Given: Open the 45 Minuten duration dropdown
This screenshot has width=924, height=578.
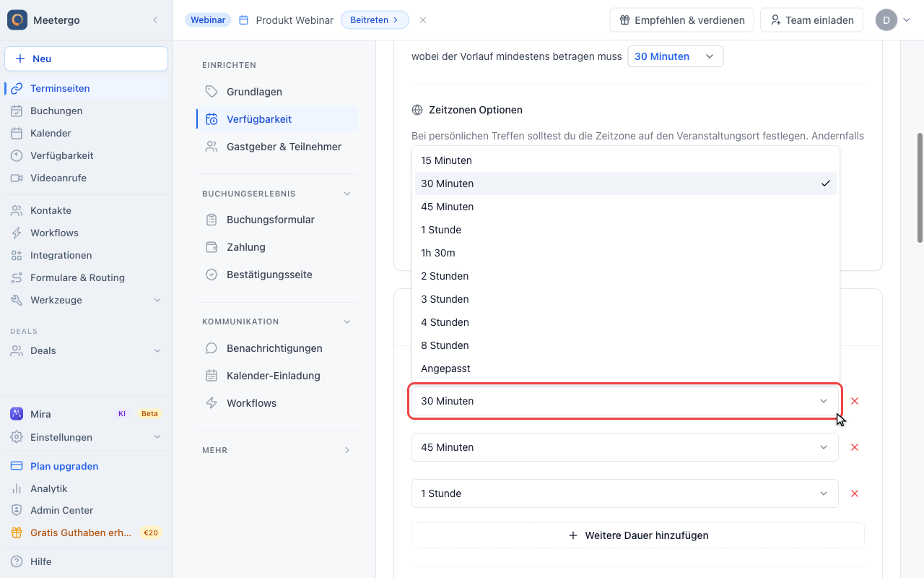Looking at the screenshot, I should coord(625,447).
